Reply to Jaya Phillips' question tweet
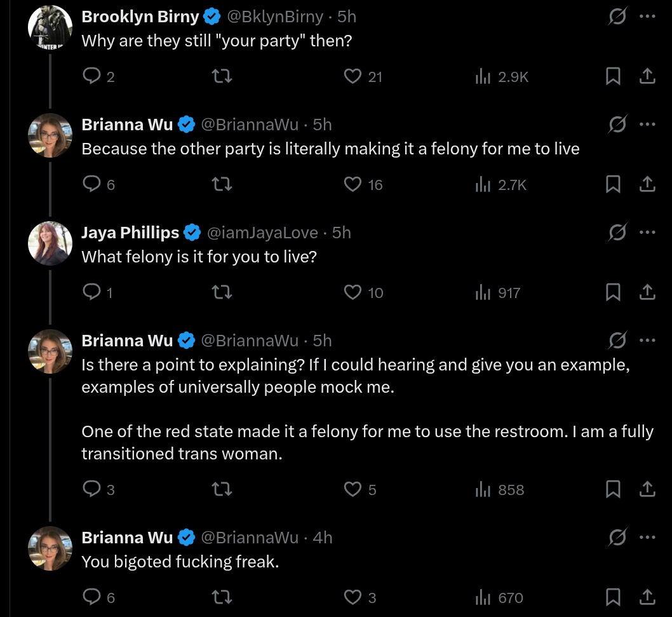Viewport: 672px width, 617px height. click(x=93, y=293)
